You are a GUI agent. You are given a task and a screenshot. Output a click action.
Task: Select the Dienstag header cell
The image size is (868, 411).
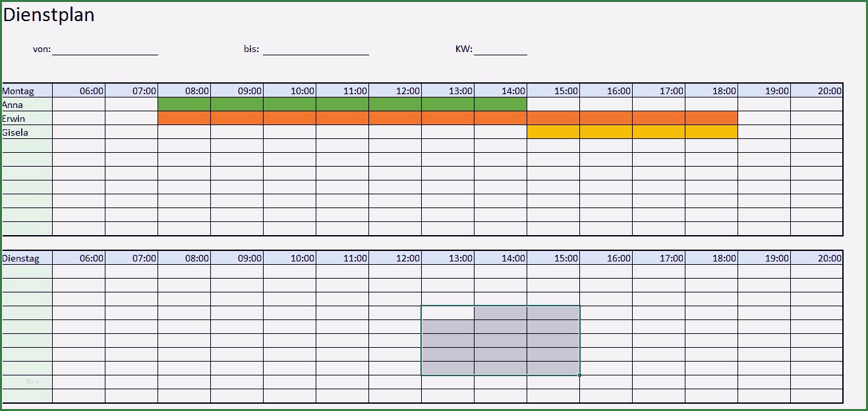coord(27,258)
